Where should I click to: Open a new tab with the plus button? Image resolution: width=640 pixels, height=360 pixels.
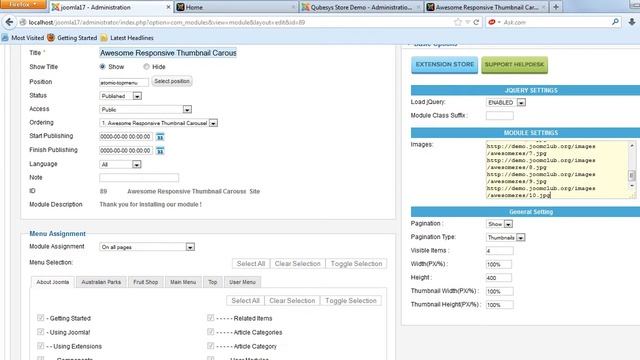tap(556, 7)
